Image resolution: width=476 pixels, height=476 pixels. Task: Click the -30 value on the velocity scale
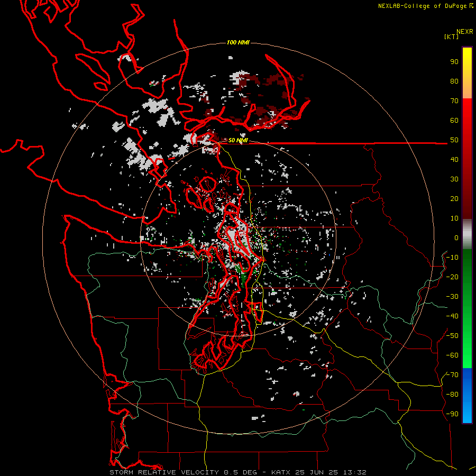tap(452, 297)
